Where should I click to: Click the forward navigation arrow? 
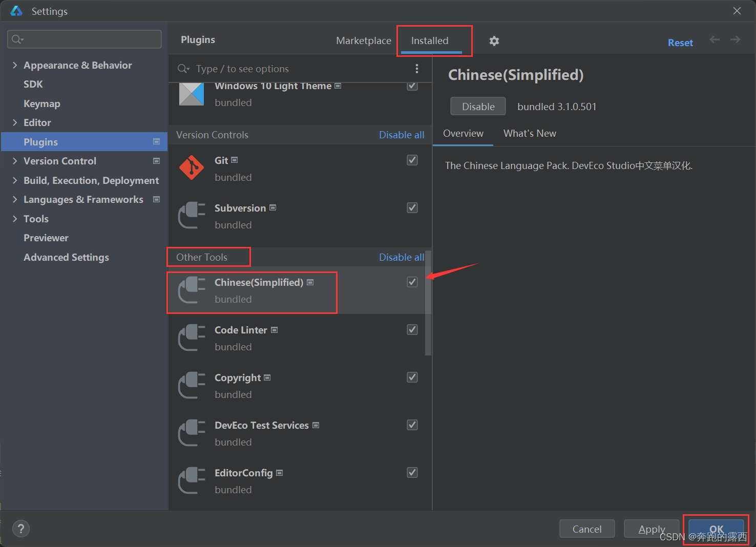(x=735, y=39)
